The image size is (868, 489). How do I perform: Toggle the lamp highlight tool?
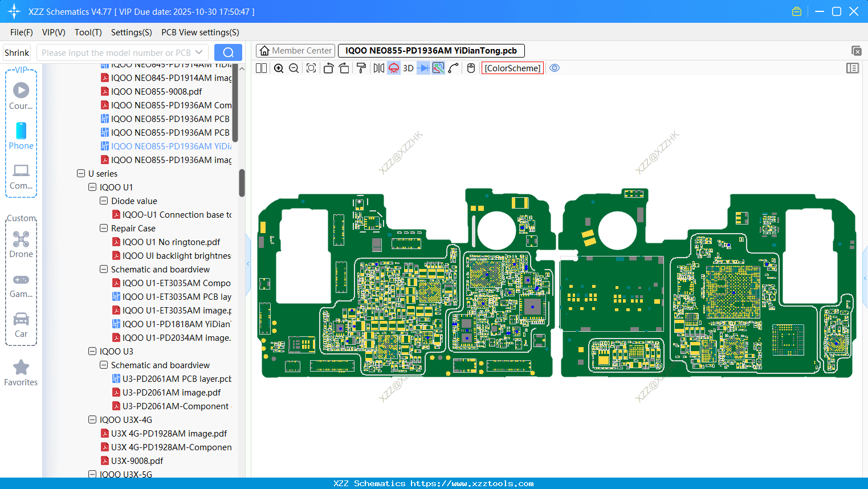tap(393, 68)
